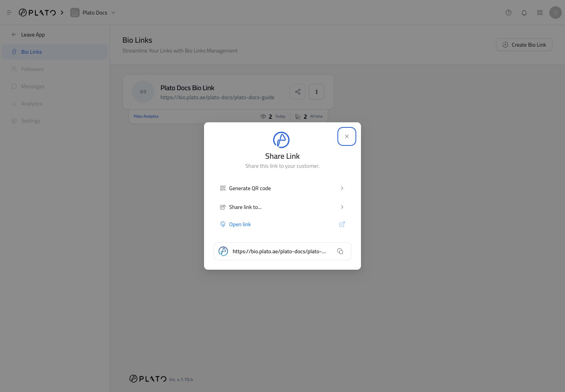This screenshot has height=392, width=565.
Task: Click the Settings gear icon
Action: (14, 121)
